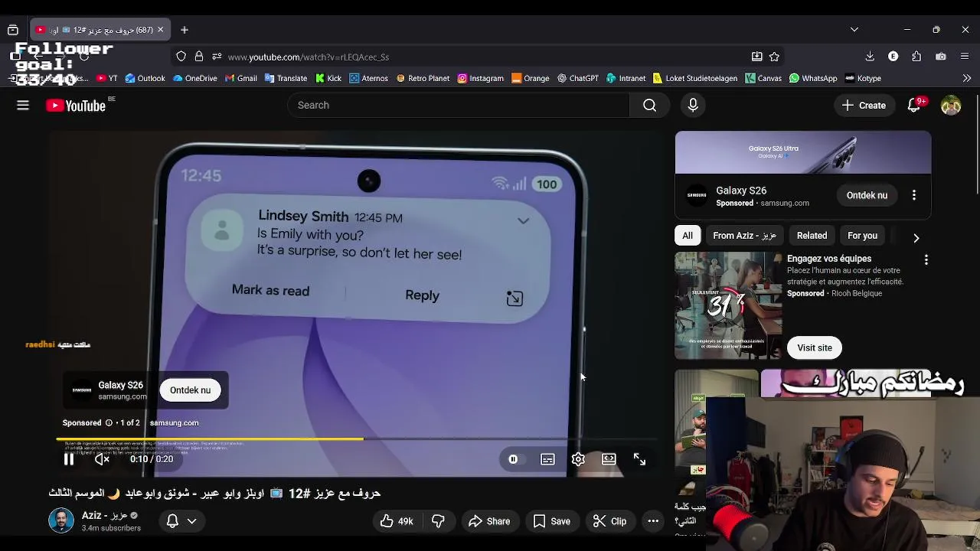Open the YouTube notifications bell
980x551 pixels.
click(x=914, y=106)
